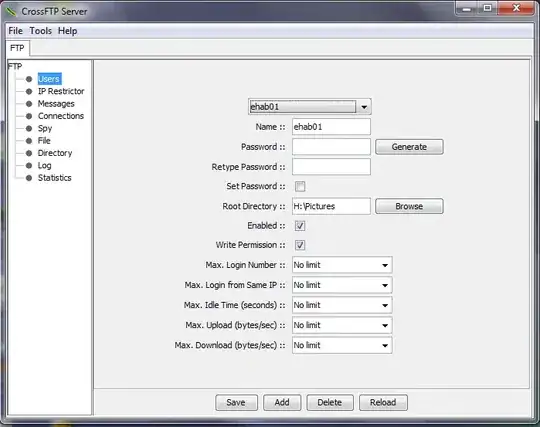This screenshot has height=427, width=540.
Task: Open Max. Login from Same IP dropdown
Action: tap(342, 285)
